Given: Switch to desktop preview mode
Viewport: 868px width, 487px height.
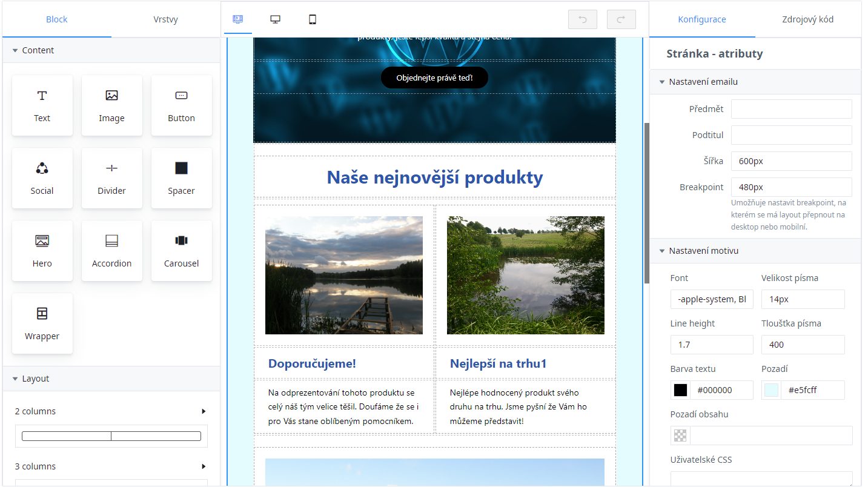Looking at the screenshot, I should tap(275, 19).
